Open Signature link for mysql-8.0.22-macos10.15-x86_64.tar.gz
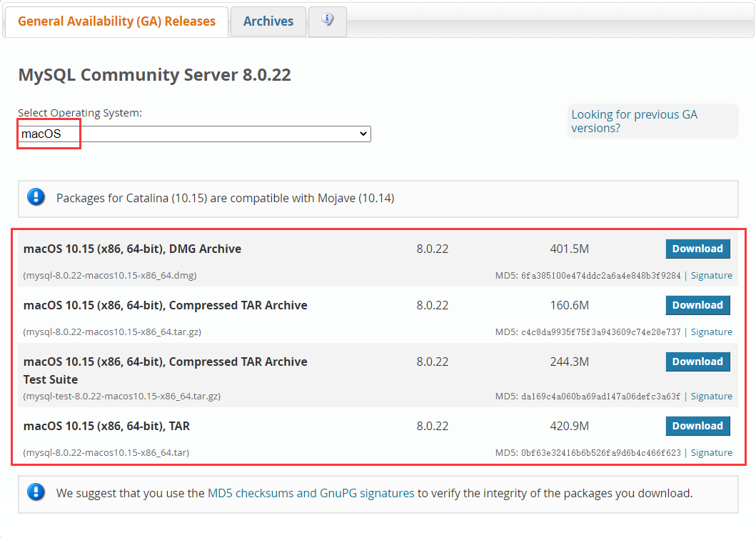The width and height of the screenshot is (756, 538). coord(711,332)
